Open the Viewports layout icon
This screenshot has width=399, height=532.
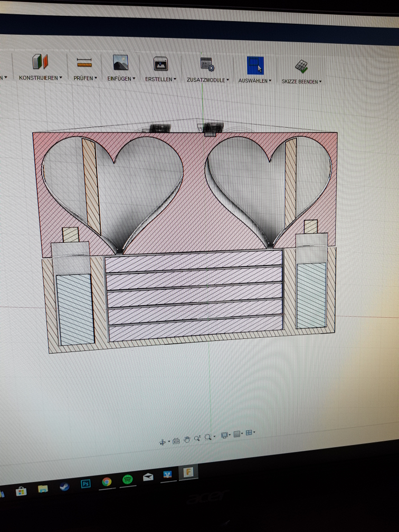point(249,432)
